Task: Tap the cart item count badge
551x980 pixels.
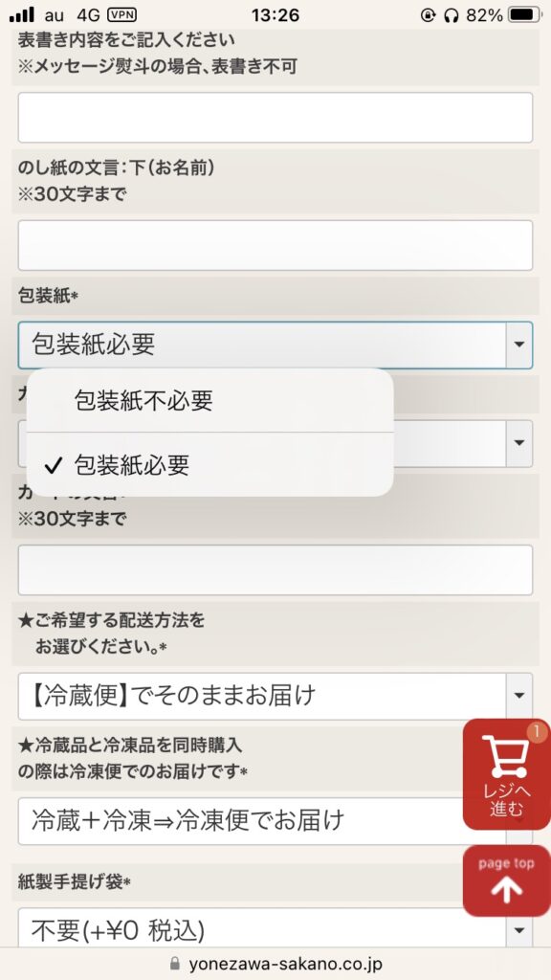Action: tap(536, 730)
